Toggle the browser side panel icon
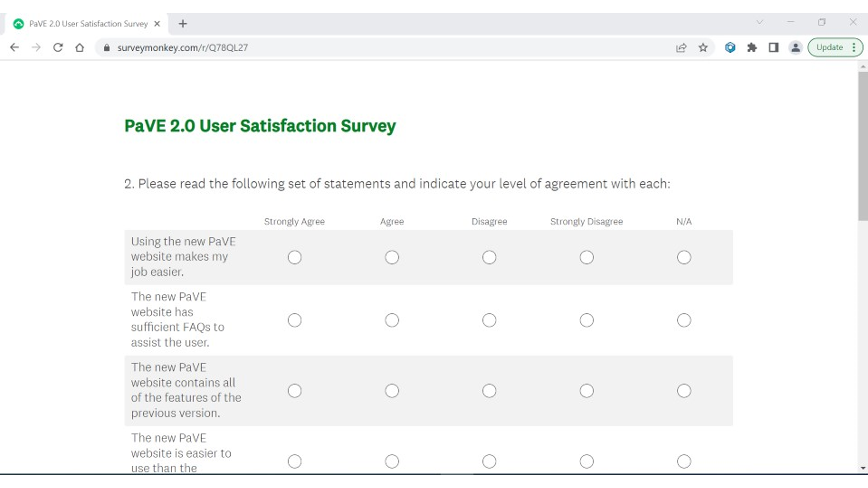Image resolution: width=868 pixels, height=488 pixels. (x=774, y=47)
